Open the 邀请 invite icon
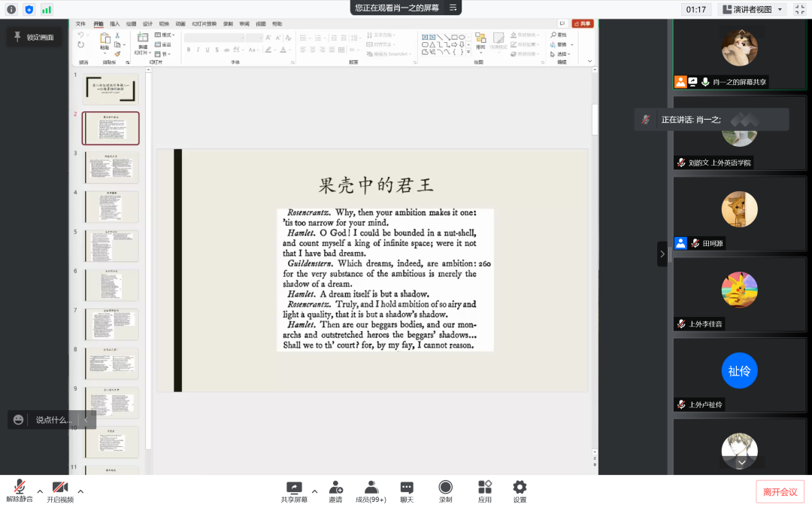Screen dimensions: 812x508 [x=335, y=491]
